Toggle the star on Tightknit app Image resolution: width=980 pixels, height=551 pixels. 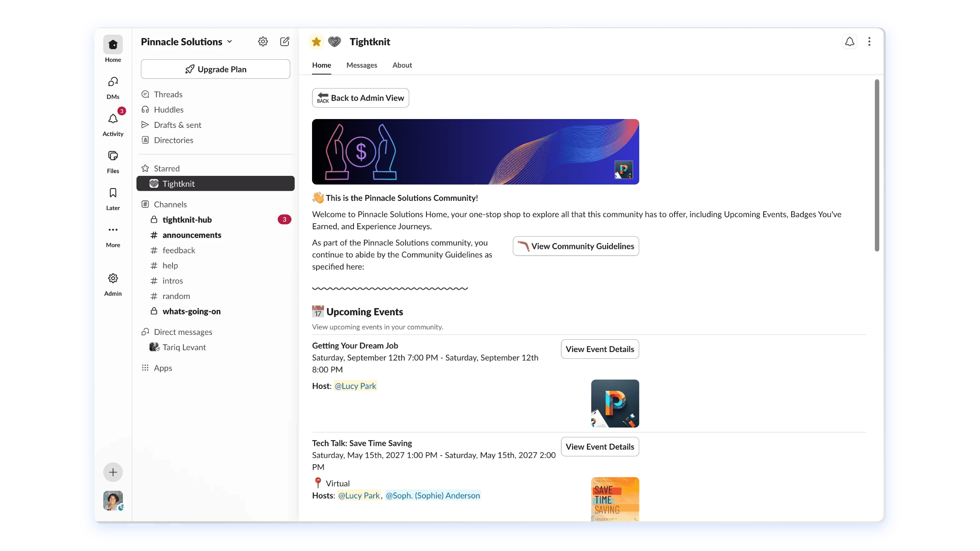316,41
